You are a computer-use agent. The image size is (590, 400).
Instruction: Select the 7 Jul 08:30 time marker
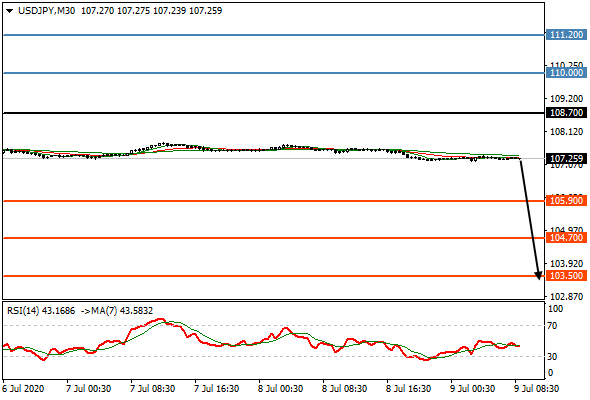pyautogui.click(x=152, y=388)
